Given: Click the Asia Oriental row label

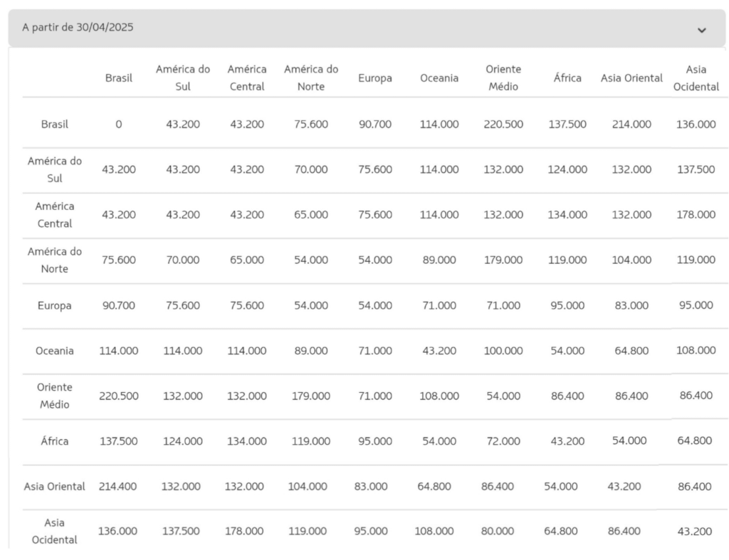Looking at the screenshot, I should pos(55,487).
